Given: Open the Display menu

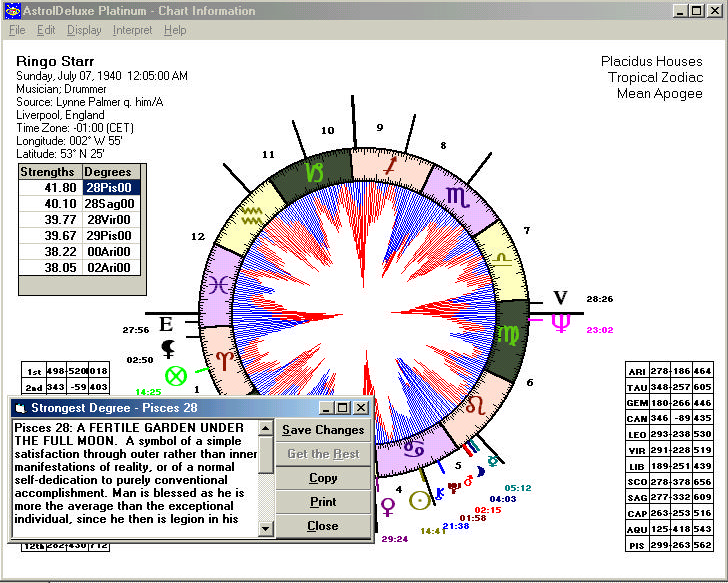Looking at the screenshot, I should pyautogui.click(x=84, y=30).
